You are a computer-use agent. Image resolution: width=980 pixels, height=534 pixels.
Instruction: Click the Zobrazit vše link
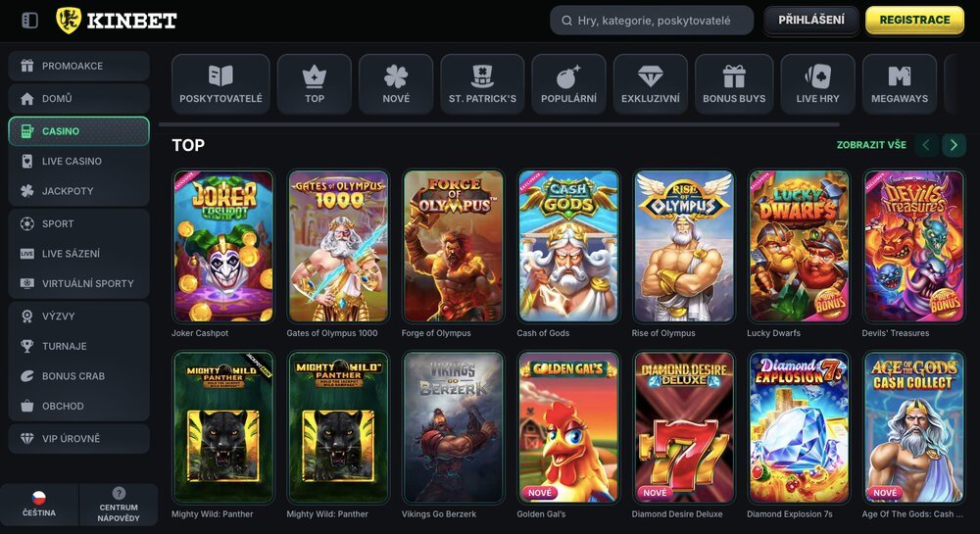[x=871, y=145]
